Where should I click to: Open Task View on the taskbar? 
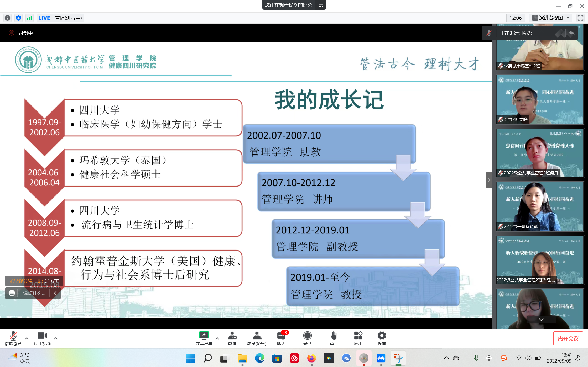(x=225, y=358)
